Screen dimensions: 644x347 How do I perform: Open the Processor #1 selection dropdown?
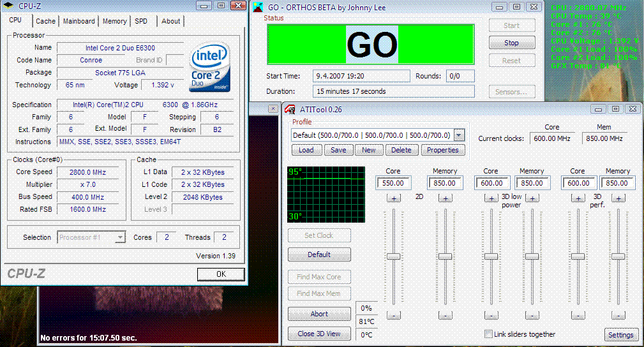[x=120, y=237]
